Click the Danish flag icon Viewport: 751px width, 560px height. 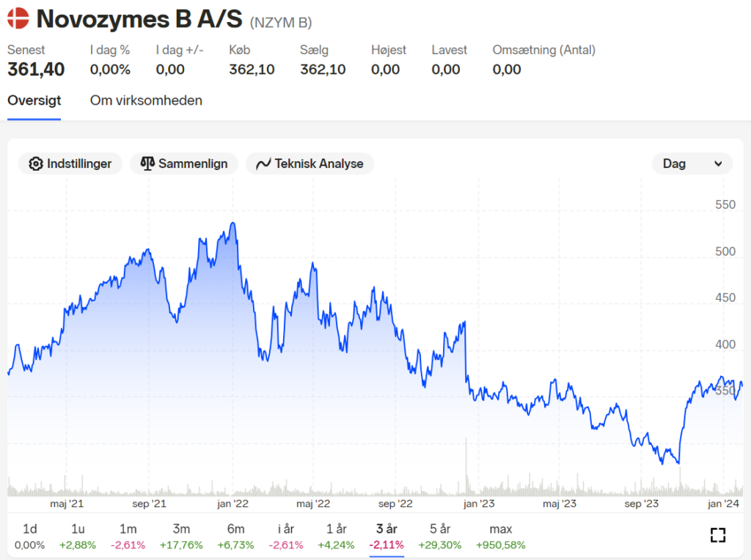(x=18, y=18)
